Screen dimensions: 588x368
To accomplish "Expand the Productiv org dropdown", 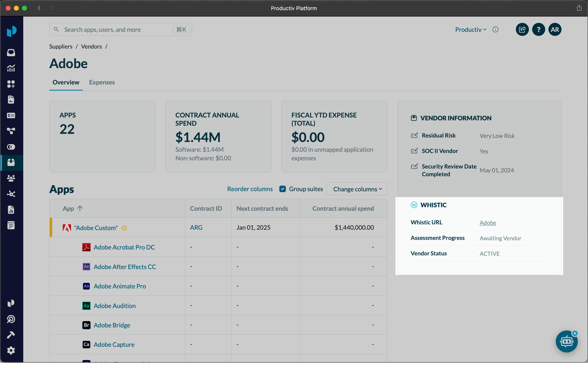I will click(x=471, y=29).
